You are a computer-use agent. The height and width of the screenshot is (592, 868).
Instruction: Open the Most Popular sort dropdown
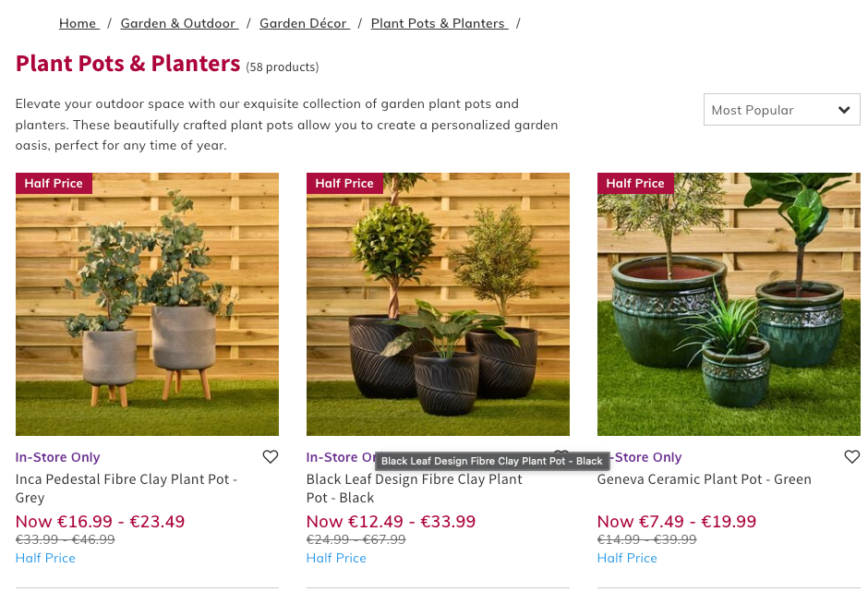(781, 110)
